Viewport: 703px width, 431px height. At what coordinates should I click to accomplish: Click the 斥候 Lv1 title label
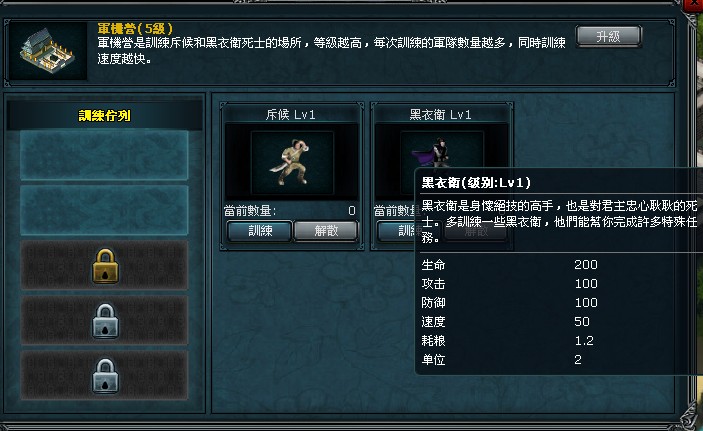pos(291,115)
